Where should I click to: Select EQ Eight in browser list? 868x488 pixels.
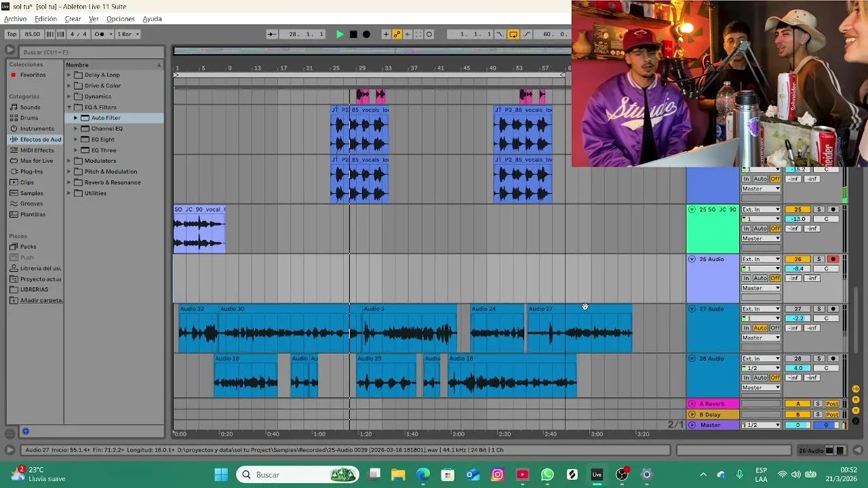103,140
